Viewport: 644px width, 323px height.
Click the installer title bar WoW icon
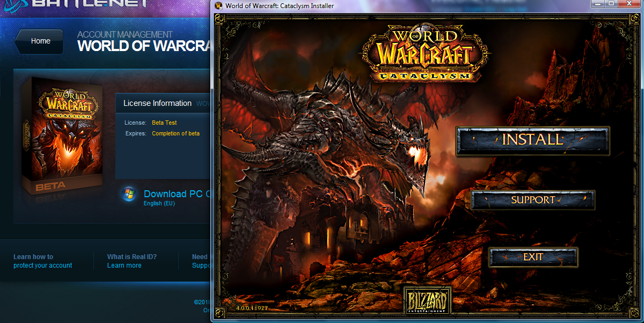(218, 6)
